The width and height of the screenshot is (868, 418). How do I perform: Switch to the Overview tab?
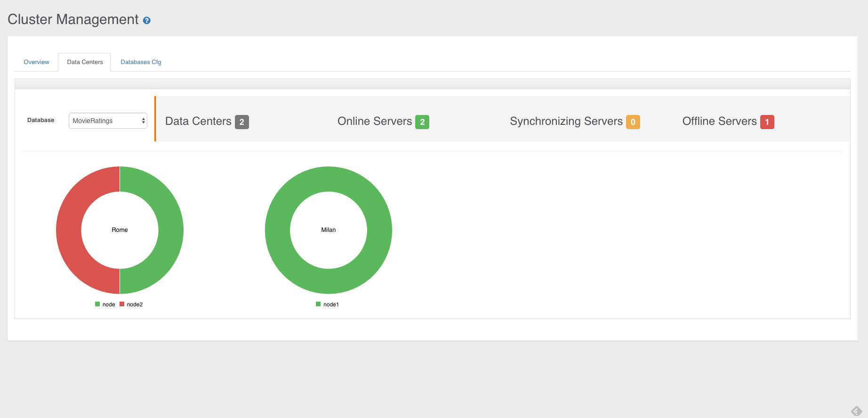tap(36, 62)
